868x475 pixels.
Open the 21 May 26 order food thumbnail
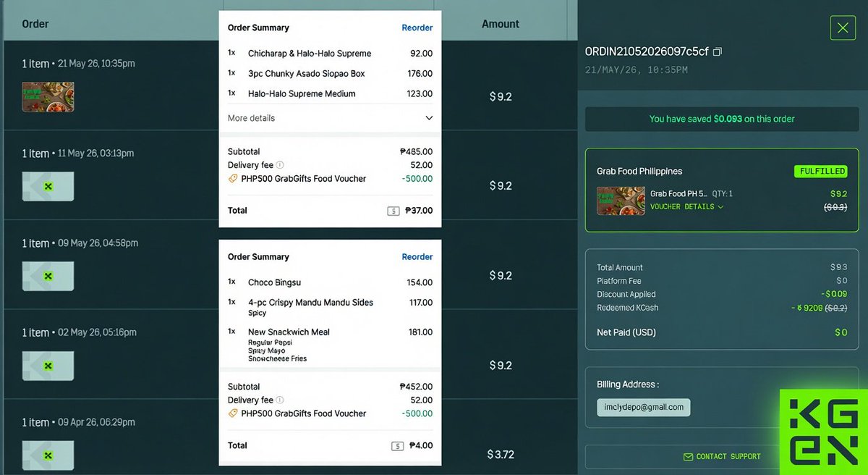(48, 97)
